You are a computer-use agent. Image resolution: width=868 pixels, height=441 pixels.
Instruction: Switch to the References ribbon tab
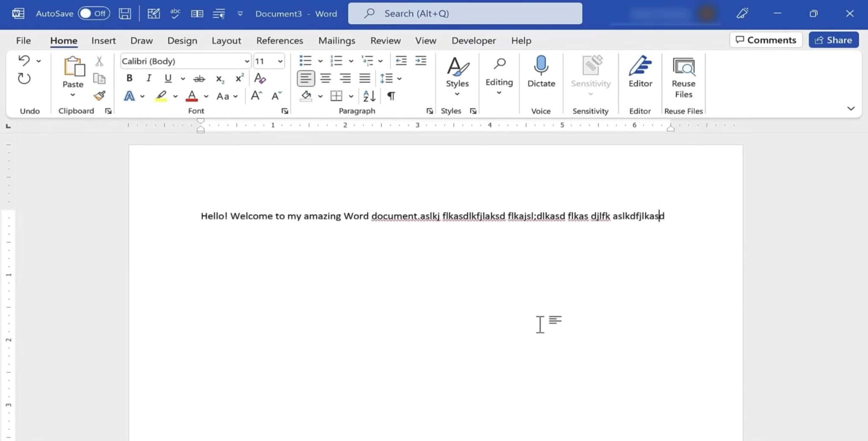click(x=280, y=40)
